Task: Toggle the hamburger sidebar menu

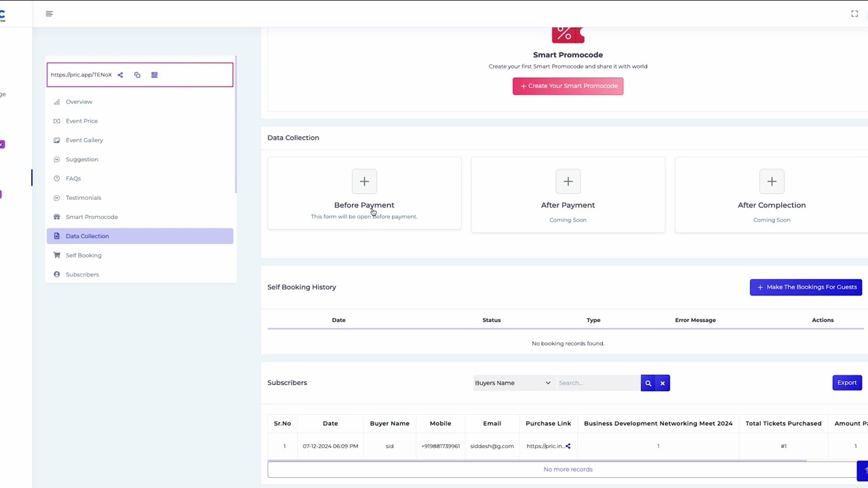Action: pyautogui.click(x=49, y=14)
